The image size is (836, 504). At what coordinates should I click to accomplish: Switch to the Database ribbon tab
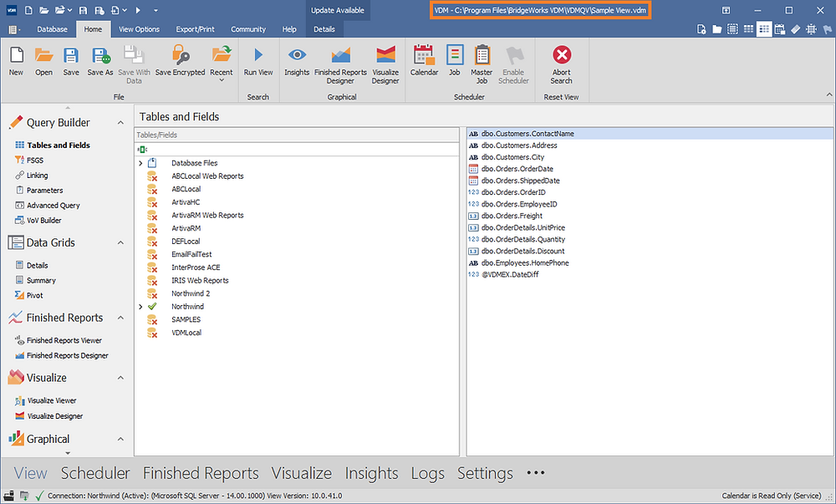[52, 29]
